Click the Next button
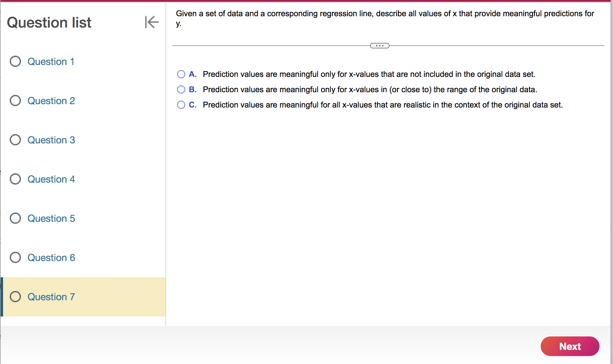The width and height of the screenshot is (613, 364). tap(570, 346)
